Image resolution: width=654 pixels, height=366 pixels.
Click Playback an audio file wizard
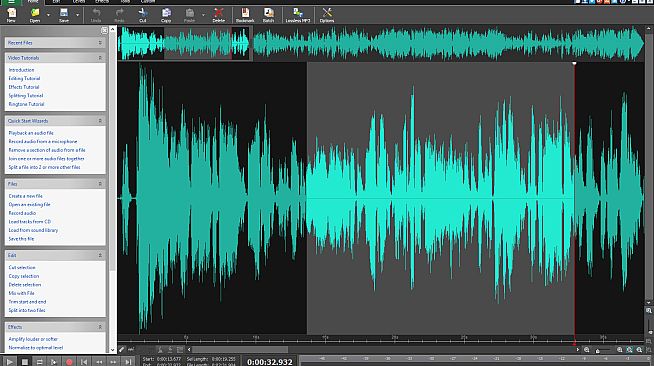pos(31,133)
